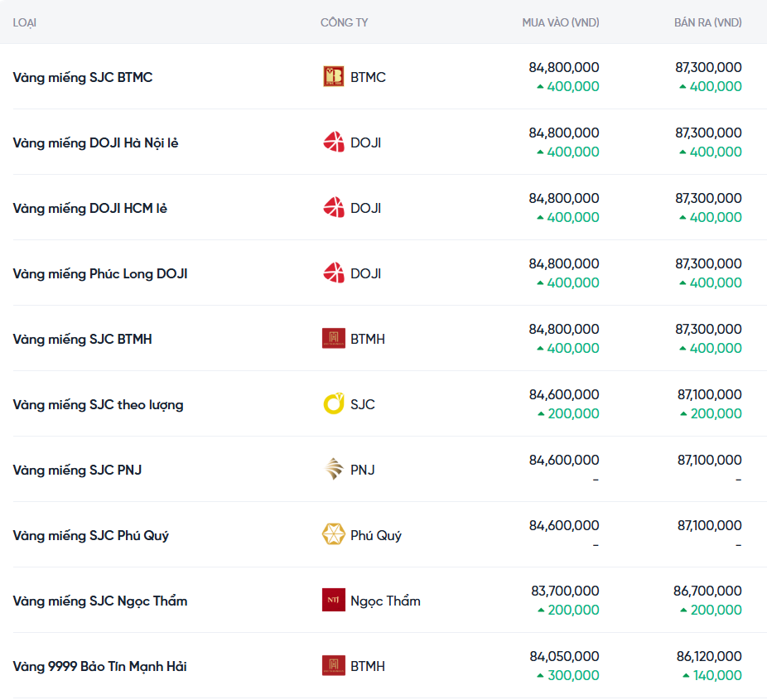Click DOJI logo in the Phúc Long row

point(333,273)
